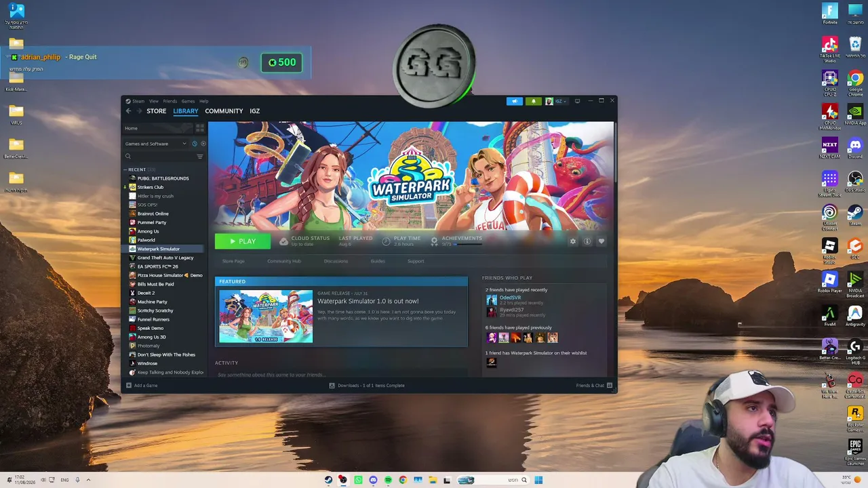Open the Downloads status at bottom of Steam

(367, 386)
